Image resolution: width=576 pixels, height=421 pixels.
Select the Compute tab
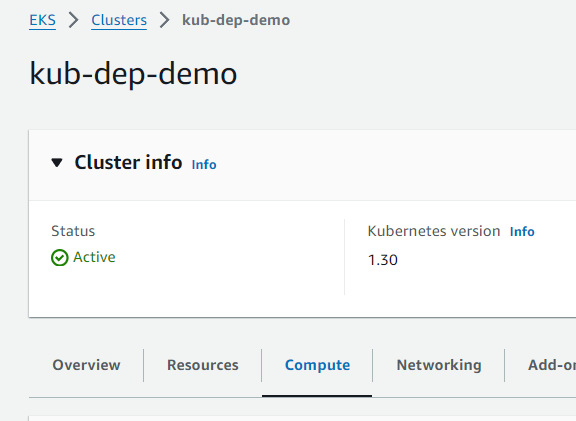[x=317, y=365]
